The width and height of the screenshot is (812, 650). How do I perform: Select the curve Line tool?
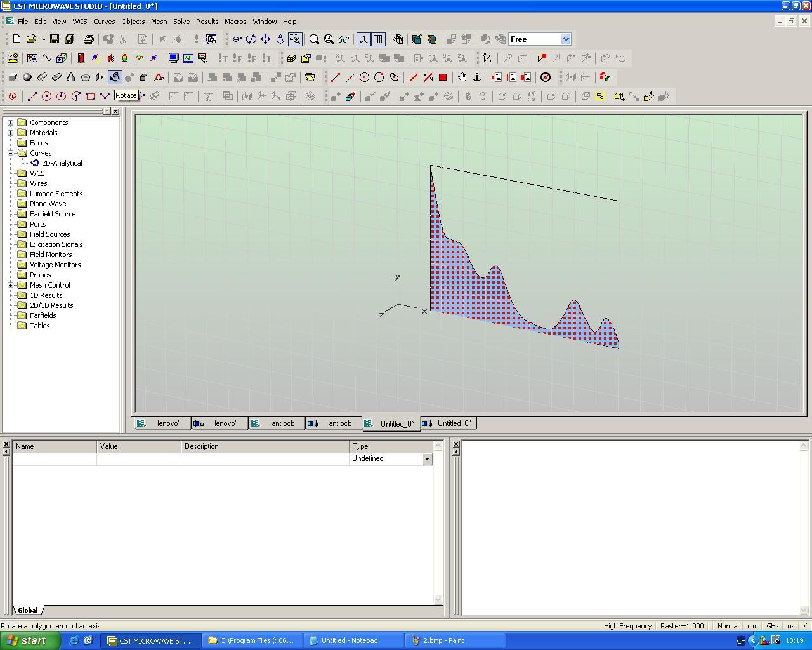click(x=32, y=96)
